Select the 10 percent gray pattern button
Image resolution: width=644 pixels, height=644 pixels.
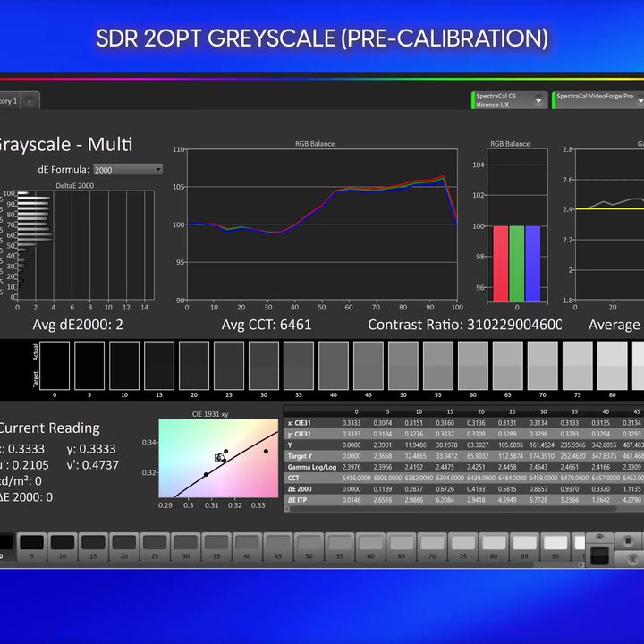click(63, 547)
